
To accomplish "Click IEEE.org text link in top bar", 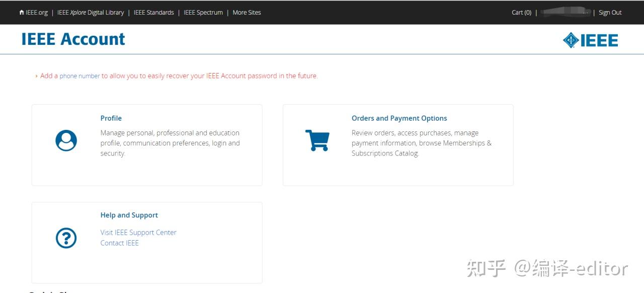I will [x=37, y=13].
